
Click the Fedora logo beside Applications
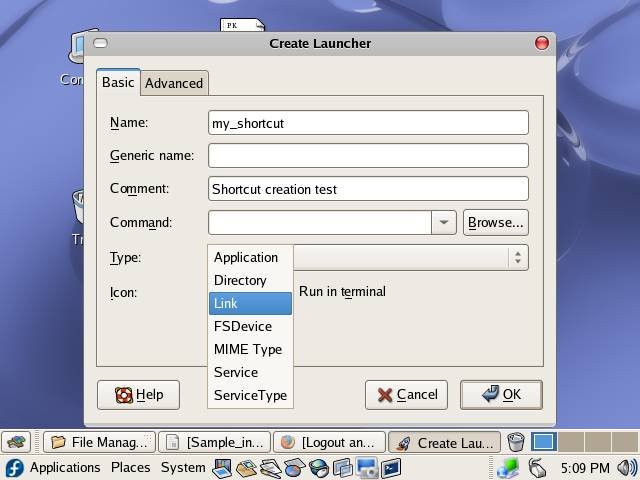coord(14,467)
